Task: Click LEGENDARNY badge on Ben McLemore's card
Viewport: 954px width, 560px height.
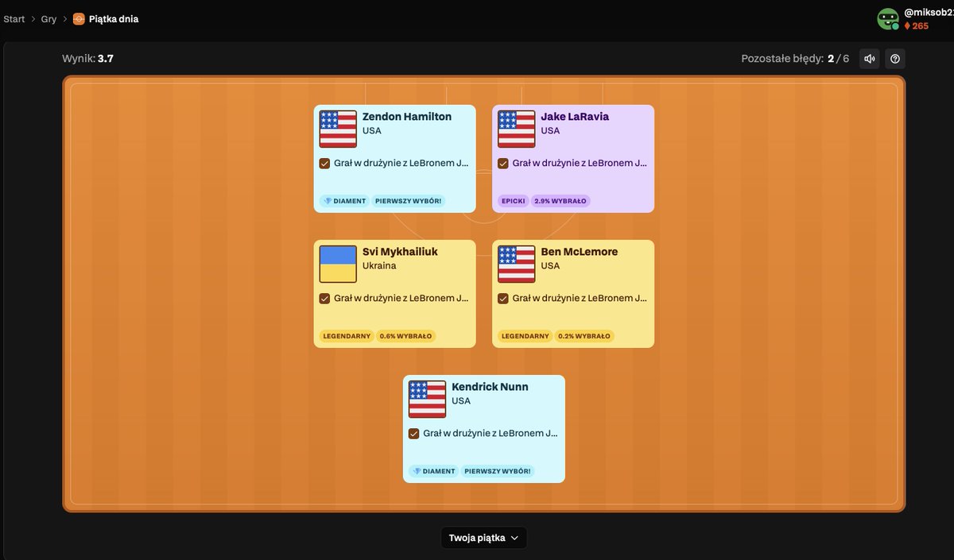Action: click(x=525, y=336)
